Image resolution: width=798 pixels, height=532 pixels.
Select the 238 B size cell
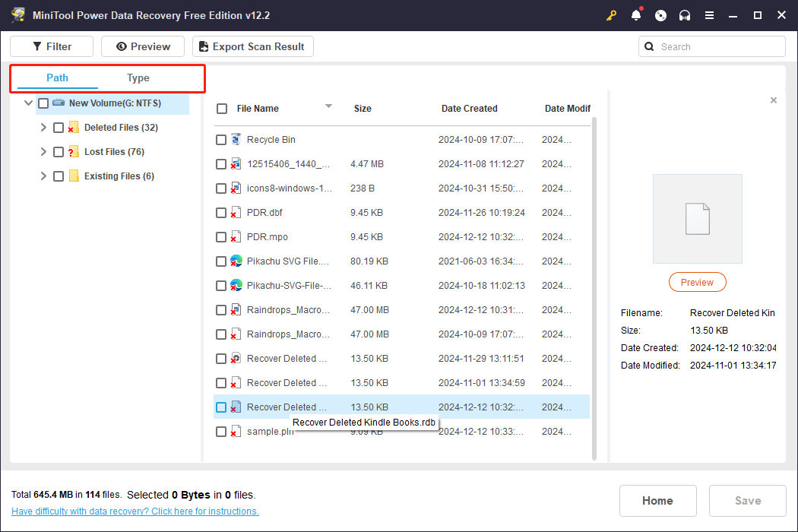click(363, 188)
